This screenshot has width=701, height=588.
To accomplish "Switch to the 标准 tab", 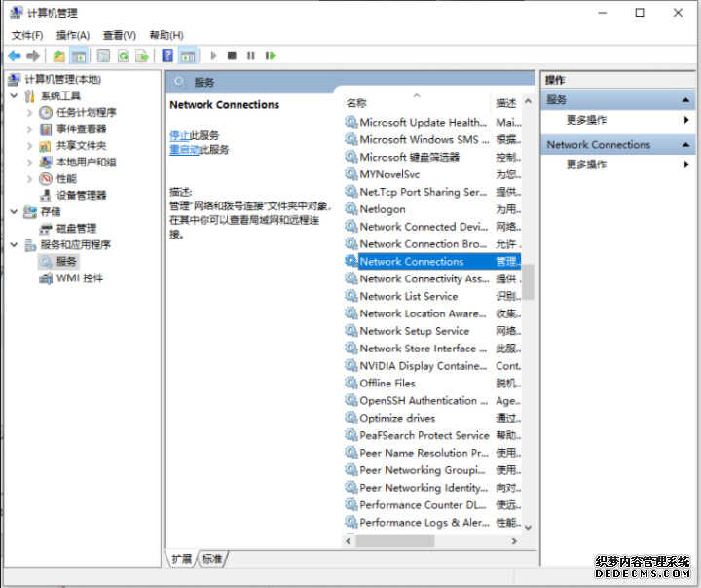I will (212, 559).
